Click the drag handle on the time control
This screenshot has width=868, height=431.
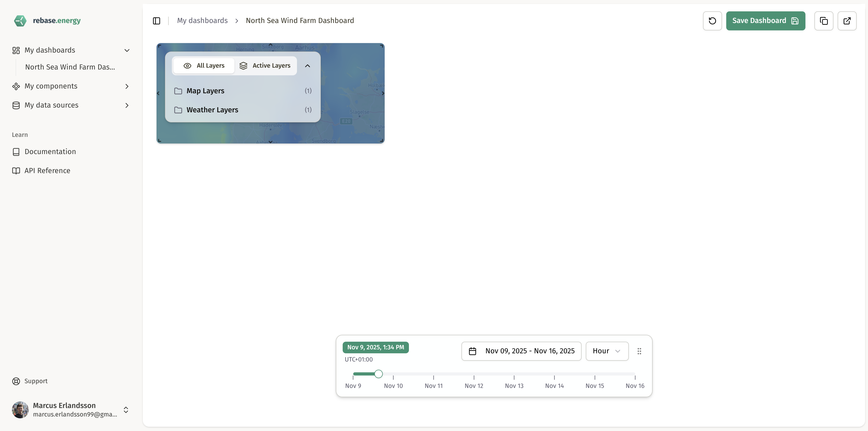click(639, 351)
